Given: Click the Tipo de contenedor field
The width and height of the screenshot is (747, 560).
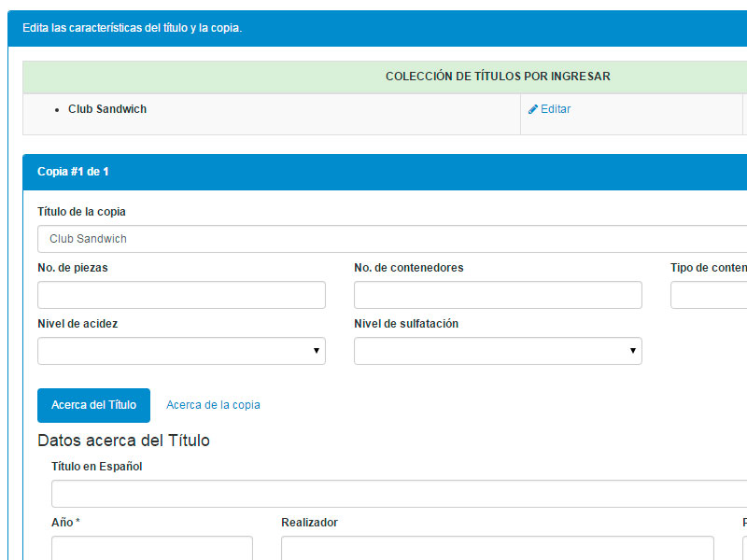Looking at the screenshot, I should coord(710,295).
